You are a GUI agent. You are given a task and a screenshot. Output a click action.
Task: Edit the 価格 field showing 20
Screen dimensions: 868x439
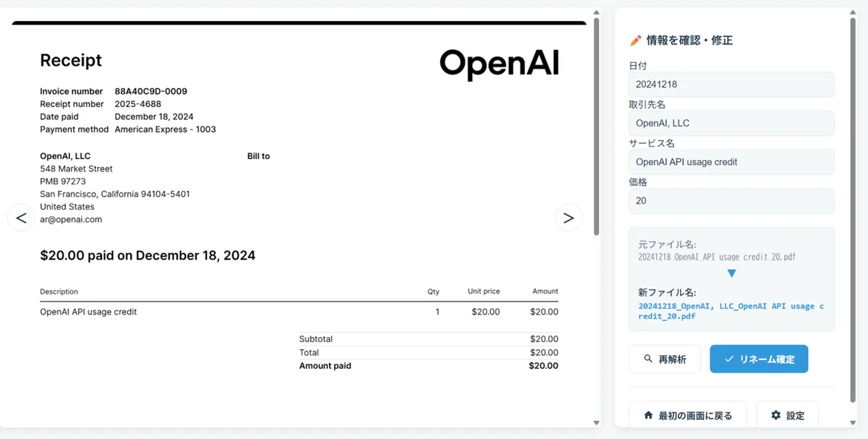731,201
